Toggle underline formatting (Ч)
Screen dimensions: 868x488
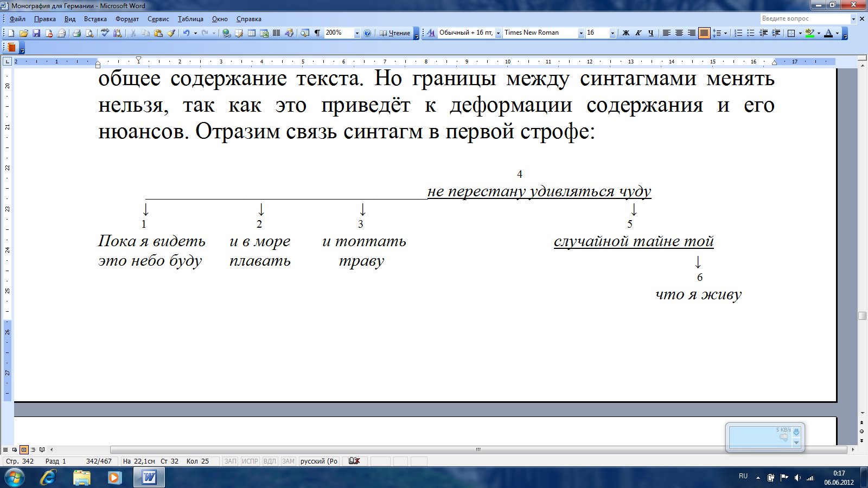tap(650, 33)
